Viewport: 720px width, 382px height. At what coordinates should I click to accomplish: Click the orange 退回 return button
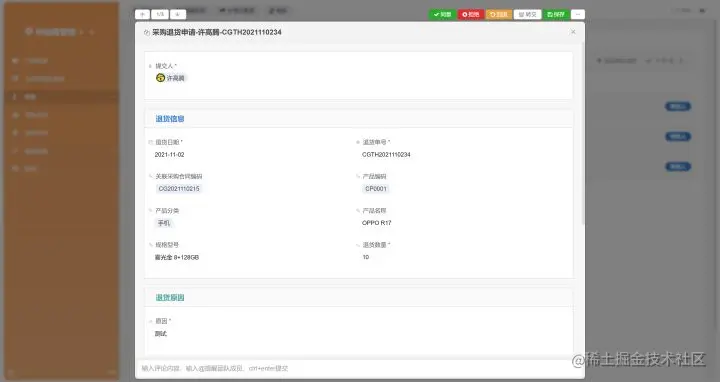pos(499,15)
